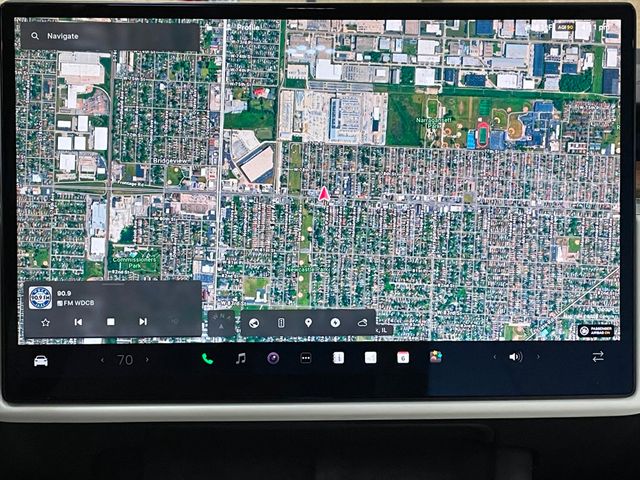Viewport: 640px width, 480px height.
Task: Open the Owner's Manual info app
Action: pyautogui.click(x=338, y=358)
